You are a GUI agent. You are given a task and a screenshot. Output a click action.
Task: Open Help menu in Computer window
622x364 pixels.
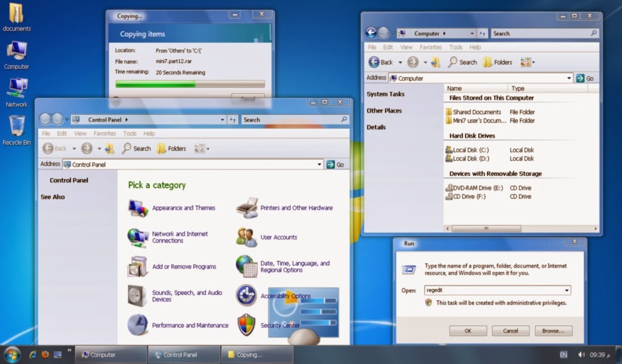(475, 47)
